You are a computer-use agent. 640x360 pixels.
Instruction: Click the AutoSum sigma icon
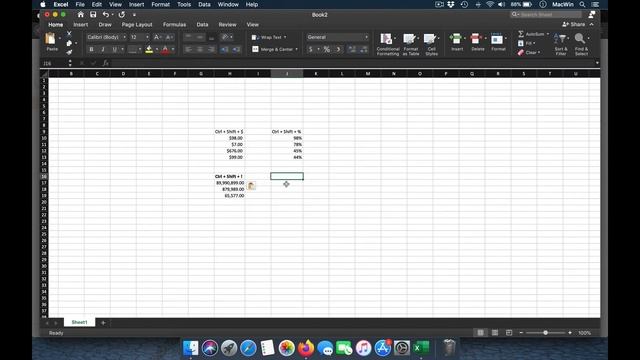tap(521, 34)
